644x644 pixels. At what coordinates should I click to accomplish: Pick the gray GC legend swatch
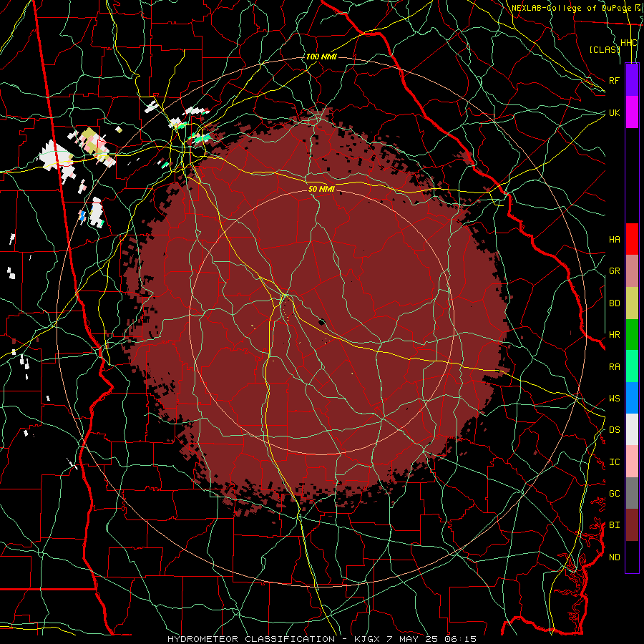[632, 493]
